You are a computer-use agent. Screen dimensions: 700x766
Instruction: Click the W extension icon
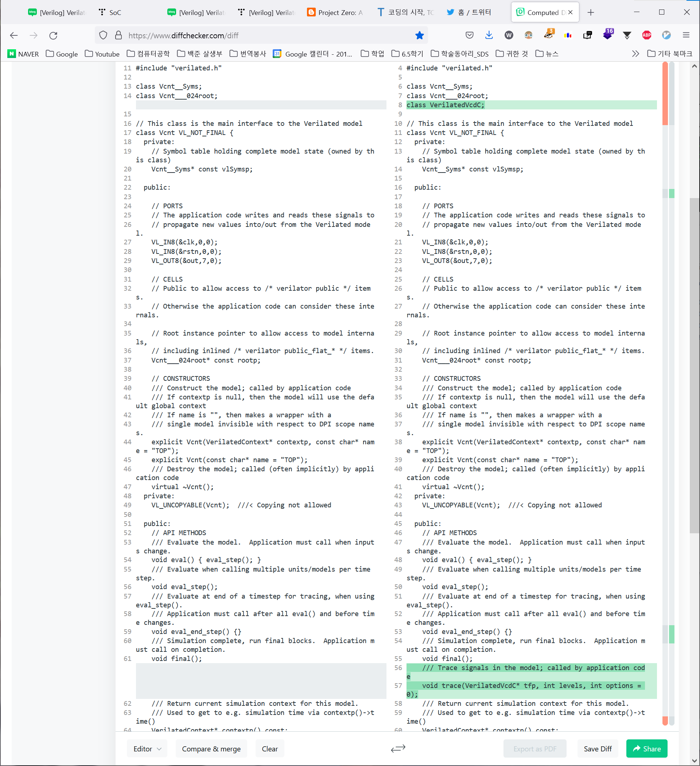tap(509, 35)
